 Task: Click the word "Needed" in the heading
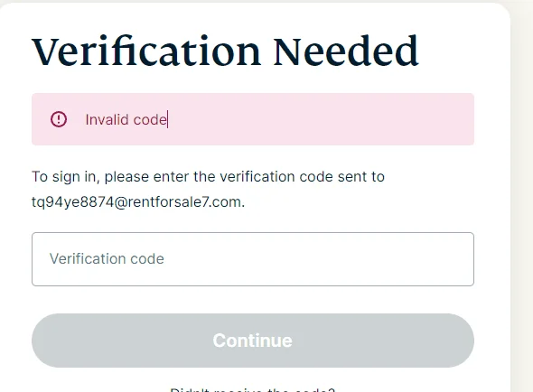click(346, 51)
